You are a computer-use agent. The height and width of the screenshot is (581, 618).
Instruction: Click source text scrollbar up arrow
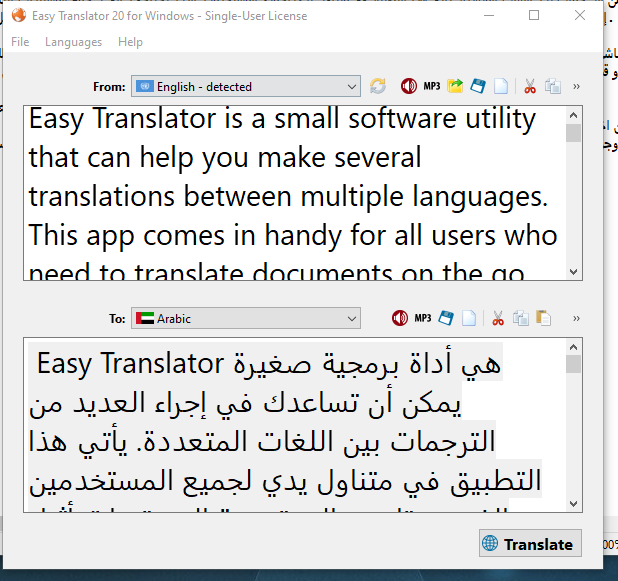[x=573, y=115]
